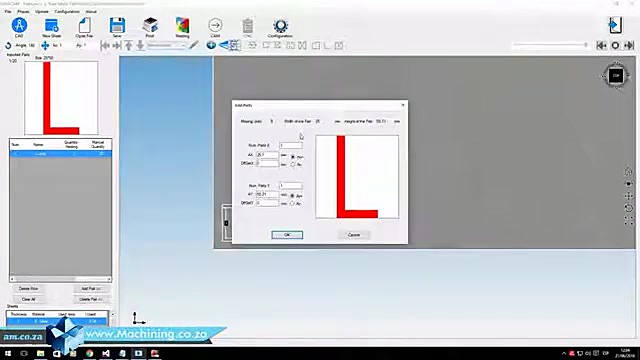Click the Num. Parts X input field

point(291,145)
